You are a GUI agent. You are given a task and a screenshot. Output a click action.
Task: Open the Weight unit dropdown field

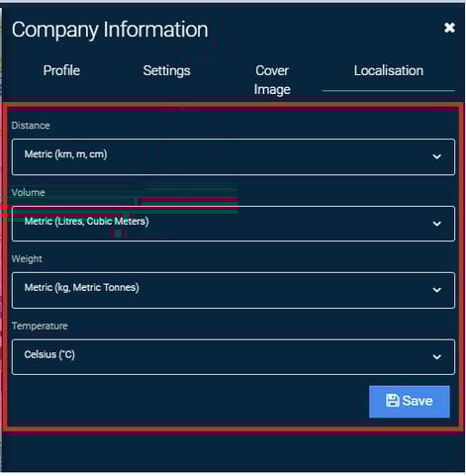point(233,290)
